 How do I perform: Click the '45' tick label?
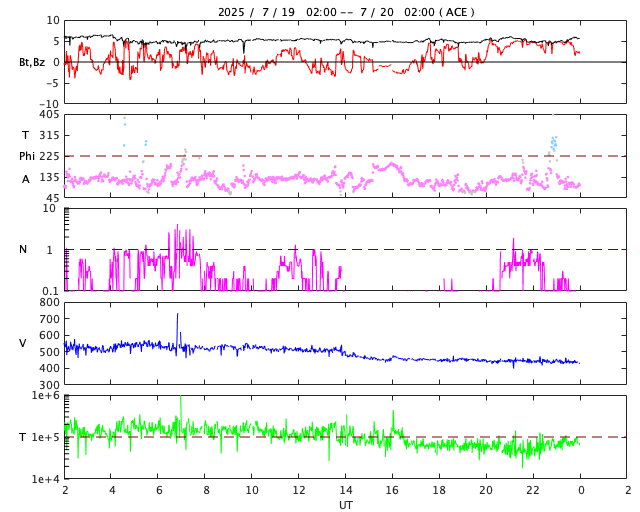pyautogui.click(x=53, y=198)
